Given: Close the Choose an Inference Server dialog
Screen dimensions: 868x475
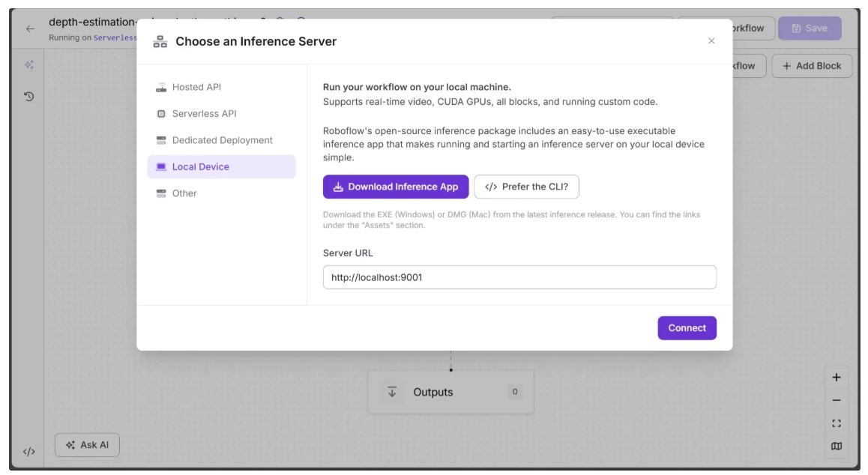Looking at the screenshot, I should tap(711, 41).
